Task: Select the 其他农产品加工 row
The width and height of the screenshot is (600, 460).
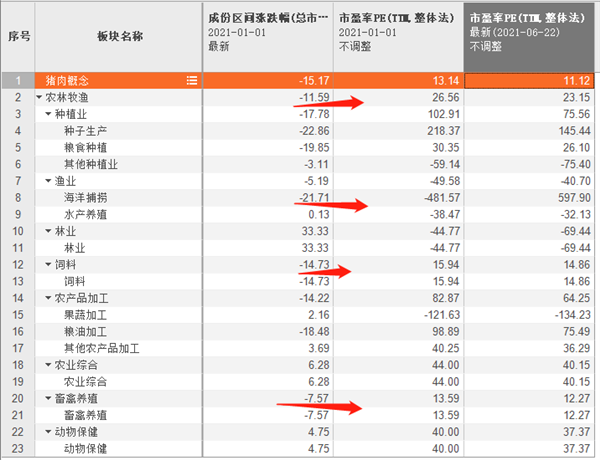Action: click(x=101, y=348)
